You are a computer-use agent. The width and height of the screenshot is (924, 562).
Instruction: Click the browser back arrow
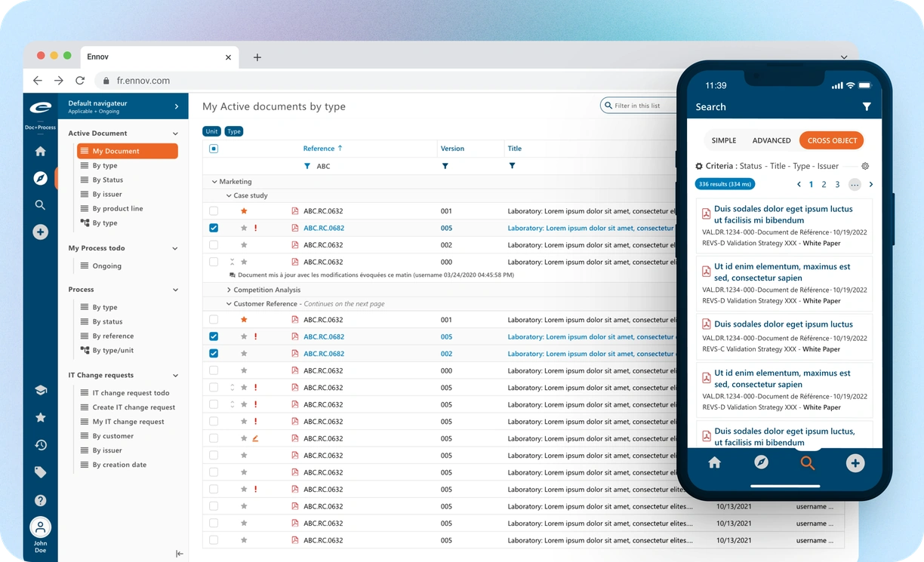(38, 80)
